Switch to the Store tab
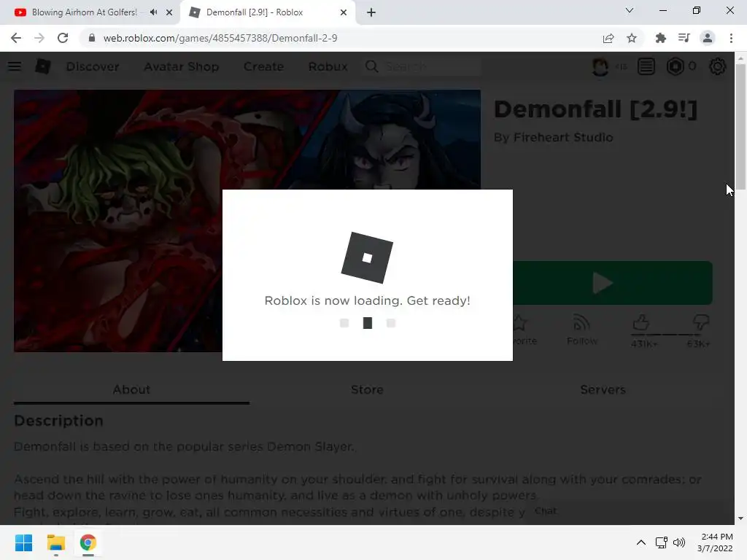The width and height of the screenshot is (747, 560). coord(367,390)
